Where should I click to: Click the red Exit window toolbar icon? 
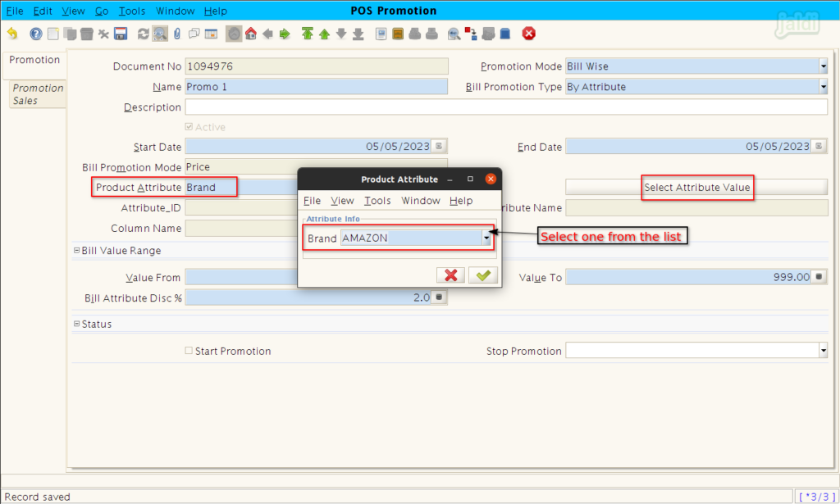529,34
